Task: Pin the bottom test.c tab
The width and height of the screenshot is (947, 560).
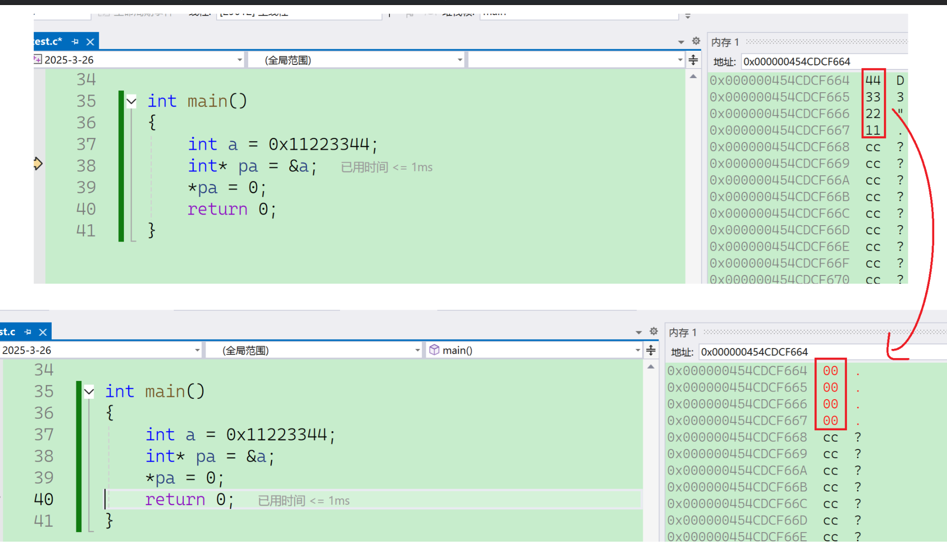Action: tap(28, 332)
